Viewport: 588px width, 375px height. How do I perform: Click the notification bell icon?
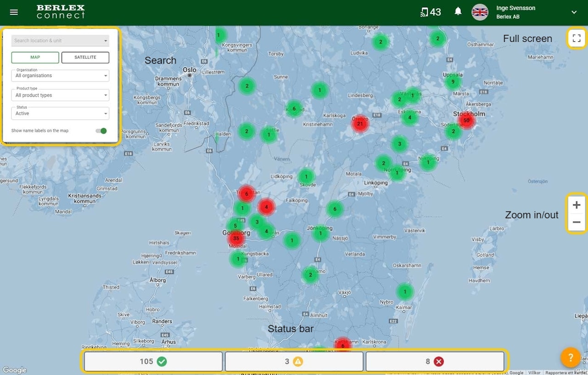coord(458,12)
